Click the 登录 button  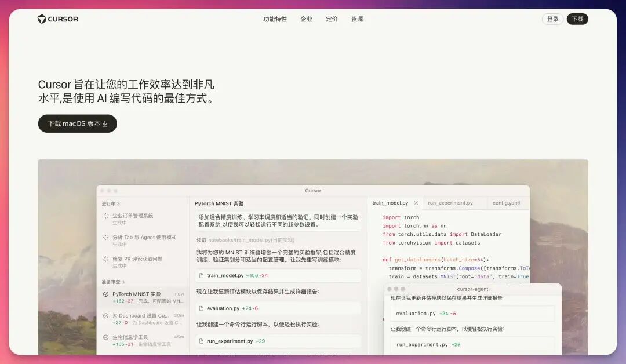click(552, 19)
